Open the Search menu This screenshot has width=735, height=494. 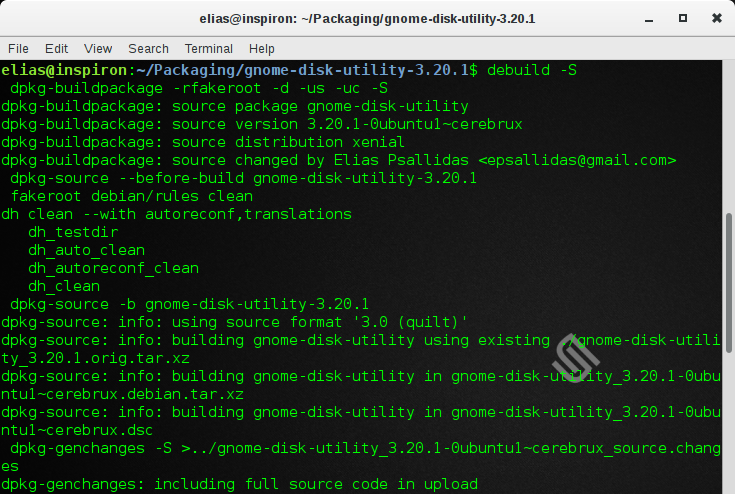pos(148,48)
